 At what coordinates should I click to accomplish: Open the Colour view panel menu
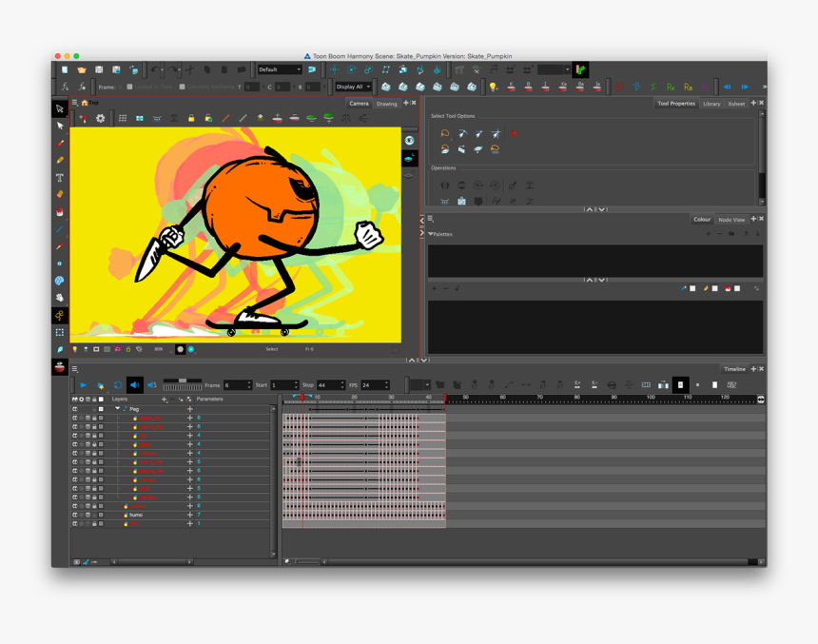pos(430,219)
